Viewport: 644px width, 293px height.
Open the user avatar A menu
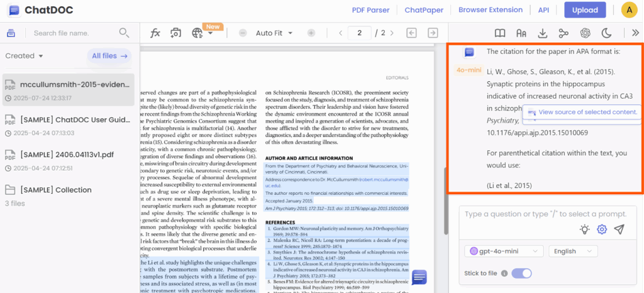(629, 10)
